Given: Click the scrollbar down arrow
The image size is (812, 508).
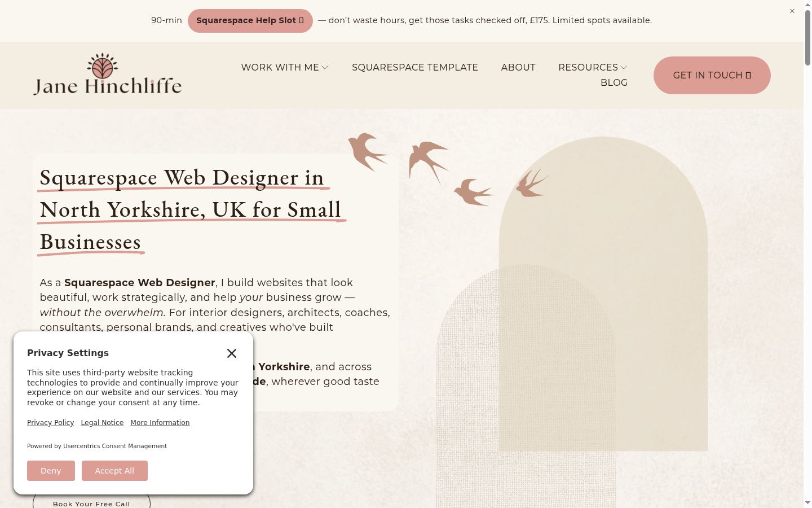Looking at the screenshot, I should pyautogui.click(x=807, y=503).
